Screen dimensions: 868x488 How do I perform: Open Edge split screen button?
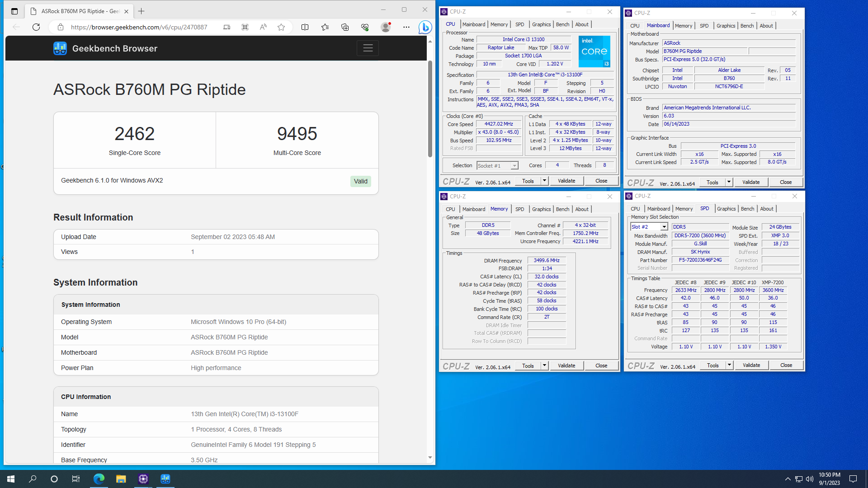tap(305, 27)
